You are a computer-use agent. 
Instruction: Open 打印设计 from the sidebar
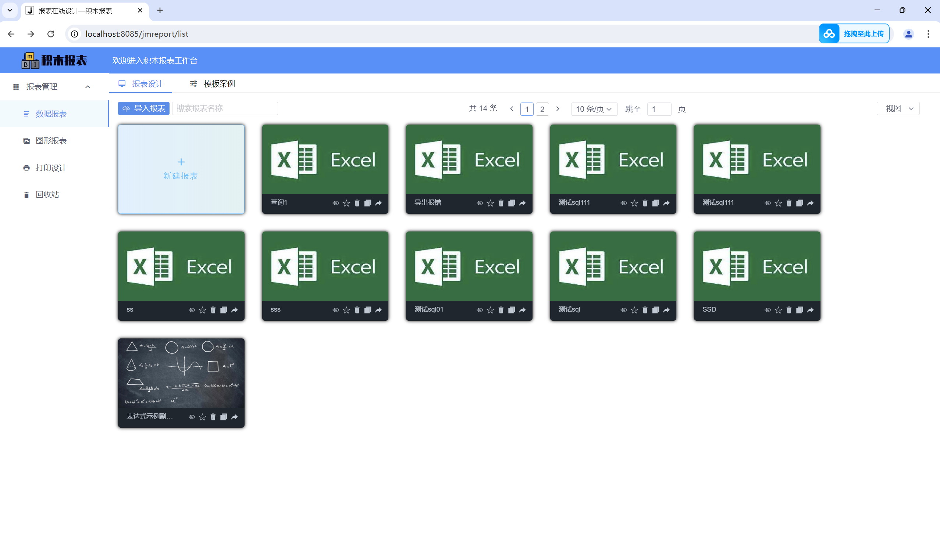[54, 168]
